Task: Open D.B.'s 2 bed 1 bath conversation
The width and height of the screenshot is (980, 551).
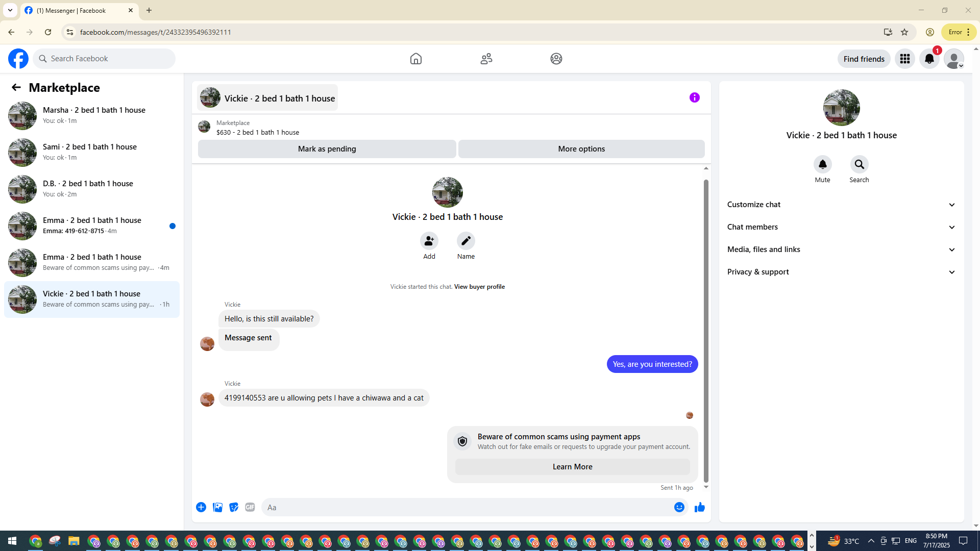Action: [92, 189]
